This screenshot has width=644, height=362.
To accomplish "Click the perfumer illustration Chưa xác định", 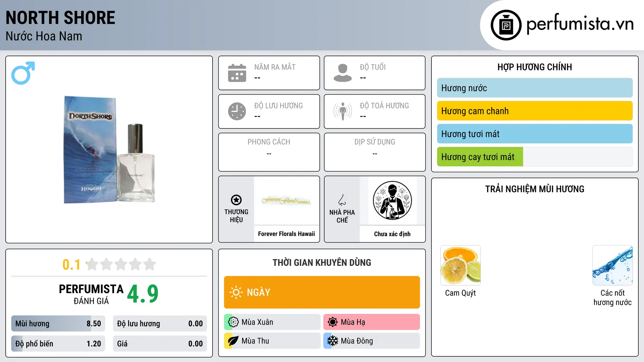I will (x=392, y=200).
